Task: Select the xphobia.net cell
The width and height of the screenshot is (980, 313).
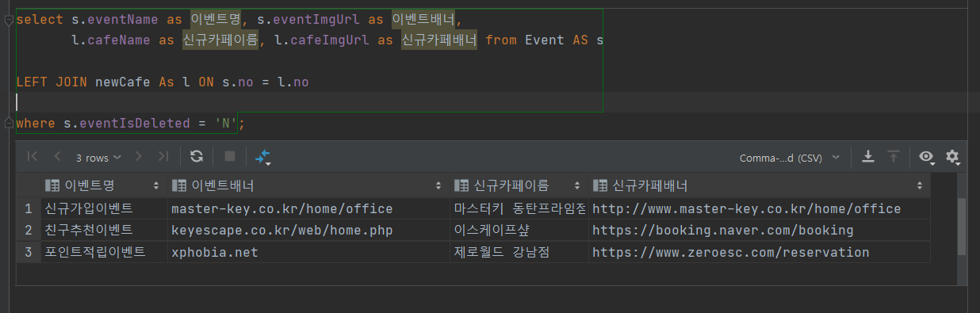Action: (308, 253)
